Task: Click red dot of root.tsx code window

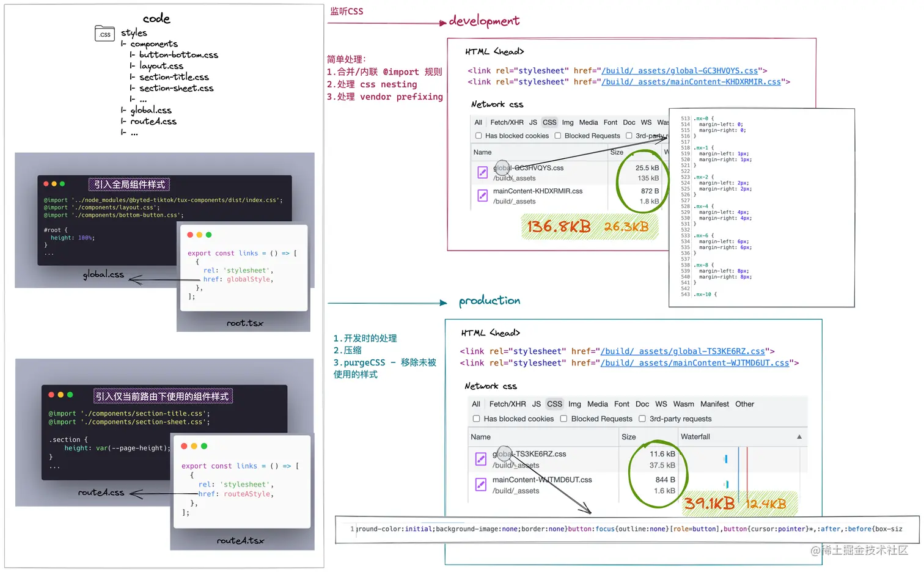Action: point(190,235)
